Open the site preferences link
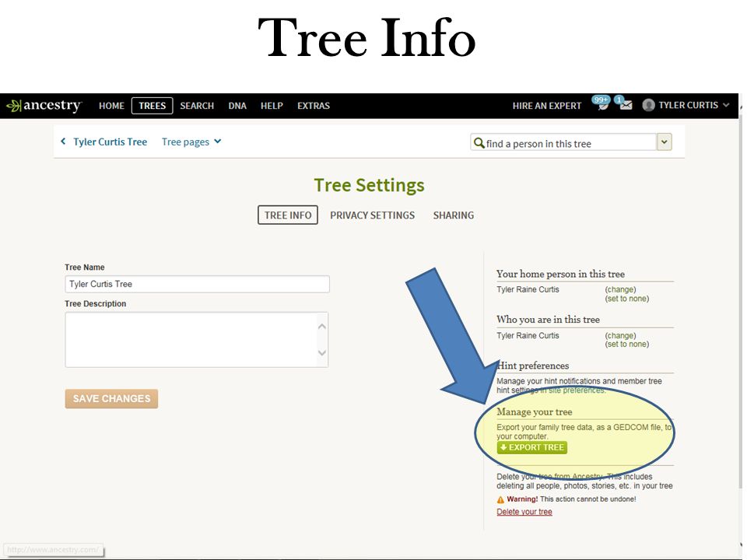 point(577,390)
